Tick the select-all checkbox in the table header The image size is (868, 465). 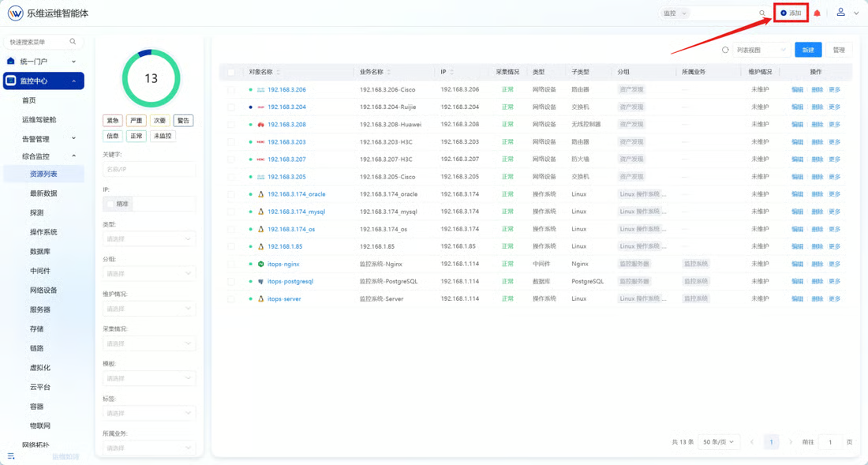(231, 72)
